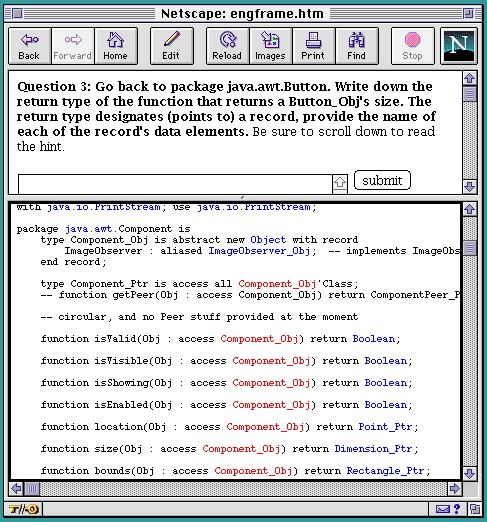This screenshot has height=522, width=487.
Task: Click Component_Obj link on size function line
Action: 241,449
